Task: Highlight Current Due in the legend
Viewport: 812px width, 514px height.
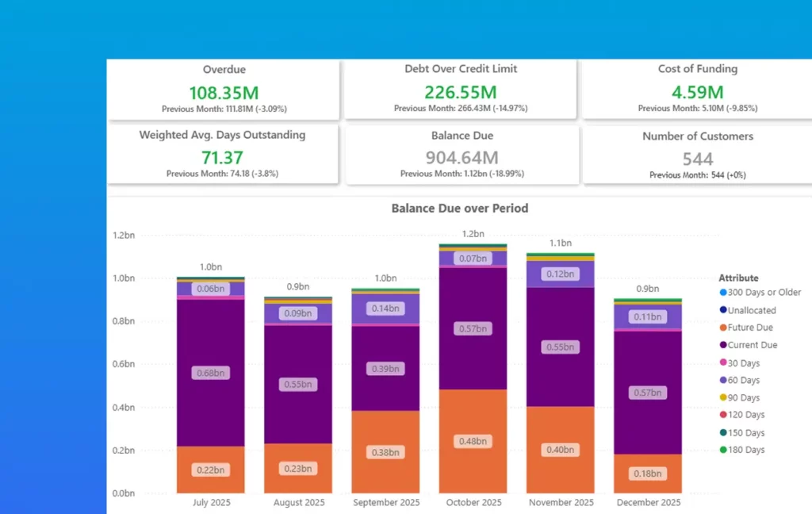Action: pyautogui.click(x=752, y=345)
